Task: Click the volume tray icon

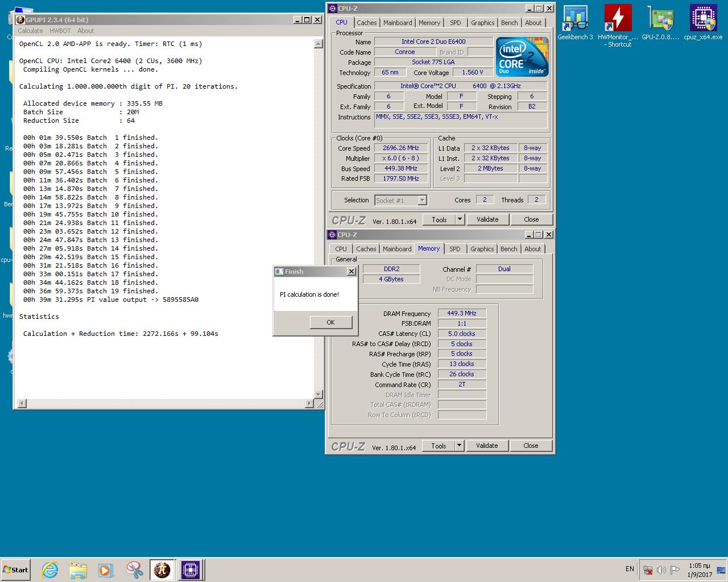Action: click(661, 569)
